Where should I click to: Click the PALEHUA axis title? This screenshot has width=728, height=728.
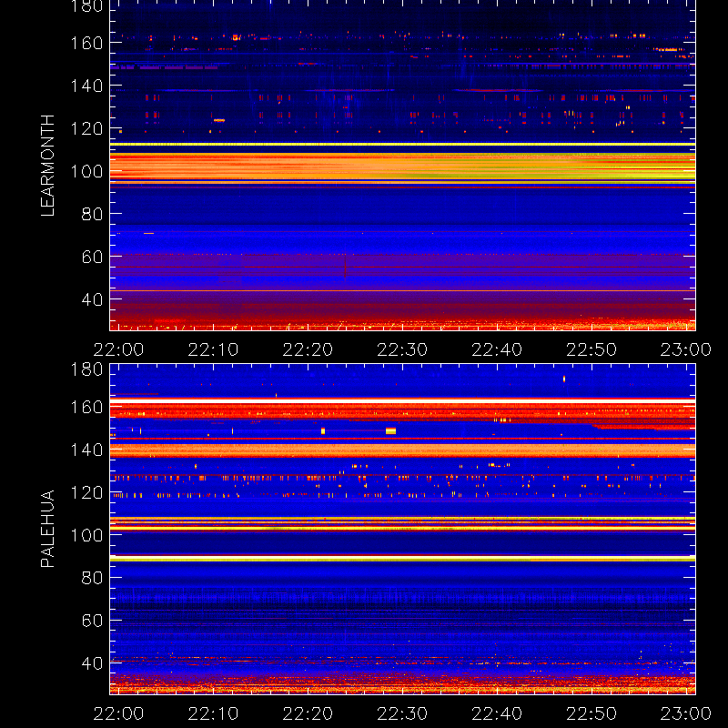pos(47,529)
